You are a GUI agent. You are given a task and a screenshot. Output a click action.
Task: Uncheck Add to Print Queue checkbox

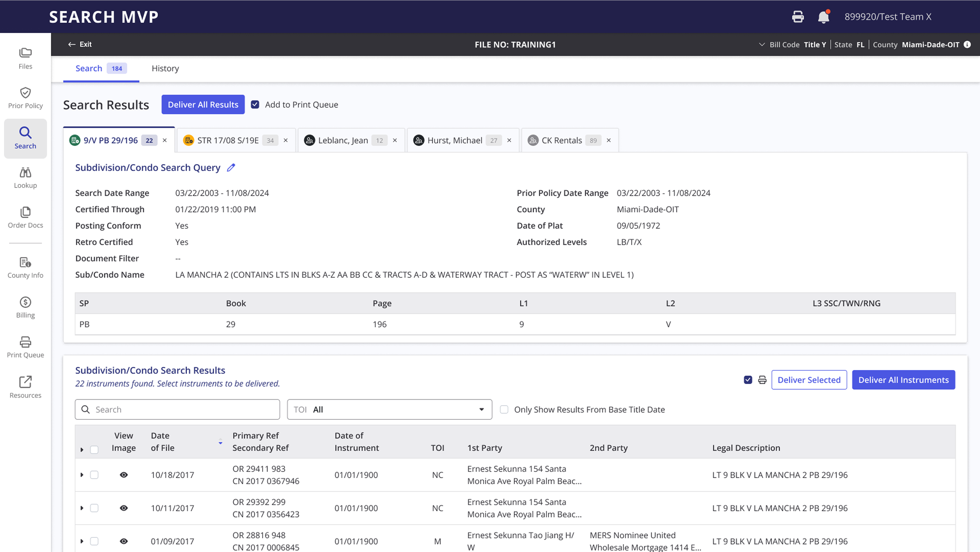point(255,104)
